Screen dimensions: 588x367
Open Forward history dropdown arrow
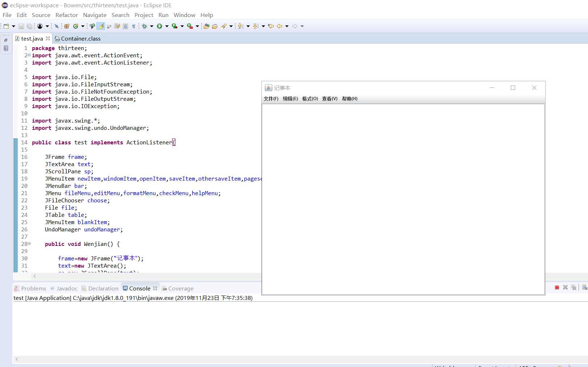302,26
